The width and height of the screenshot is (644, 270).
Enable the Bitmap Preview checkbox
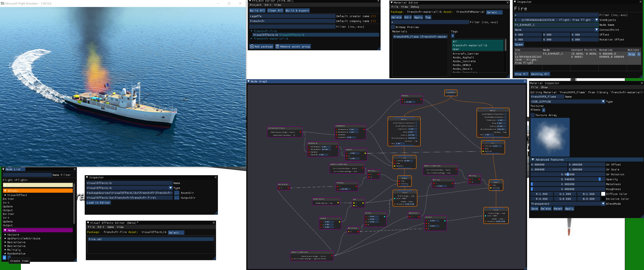coord(393,27)
